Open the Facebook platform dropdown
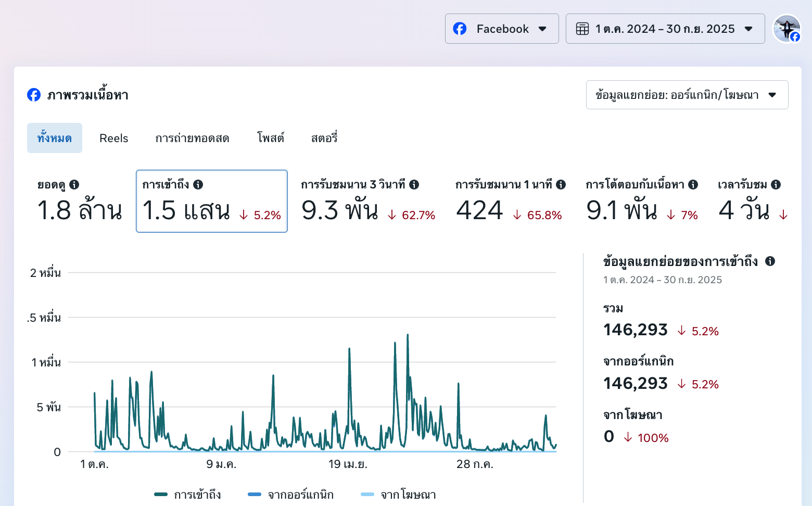The image size is (812, 506). pyautogui.click(x=502, y=29)
